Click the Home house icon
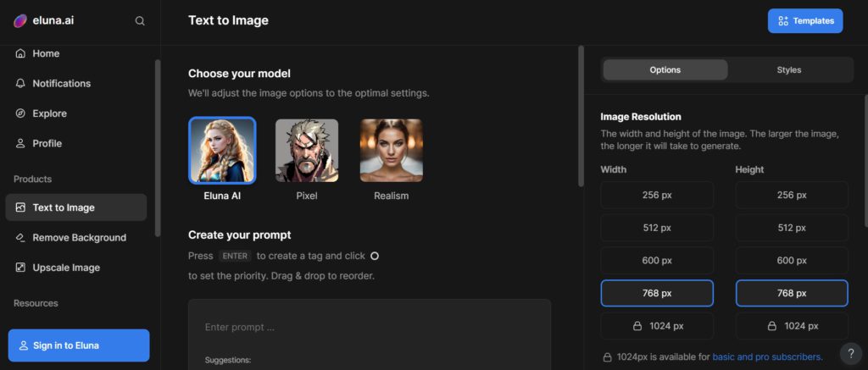This screenshot has width=868, height=370. pos(20,53)
